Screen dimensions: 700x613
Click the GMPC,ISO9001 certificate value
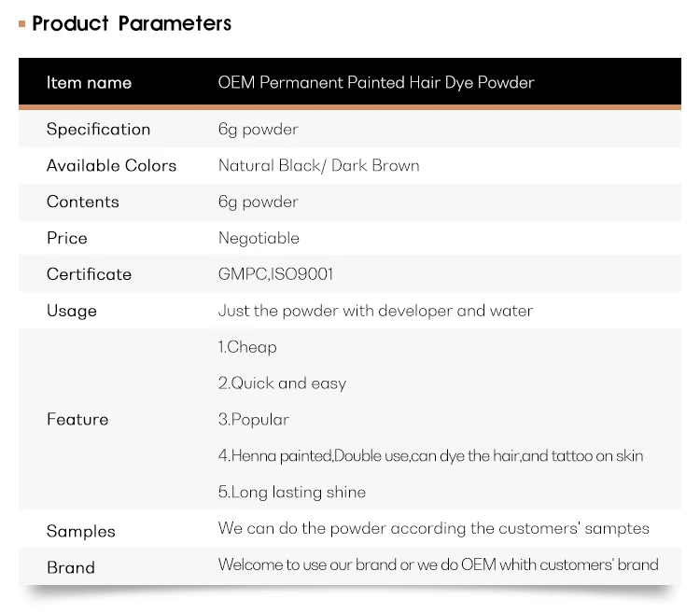(x=275, y=275)
